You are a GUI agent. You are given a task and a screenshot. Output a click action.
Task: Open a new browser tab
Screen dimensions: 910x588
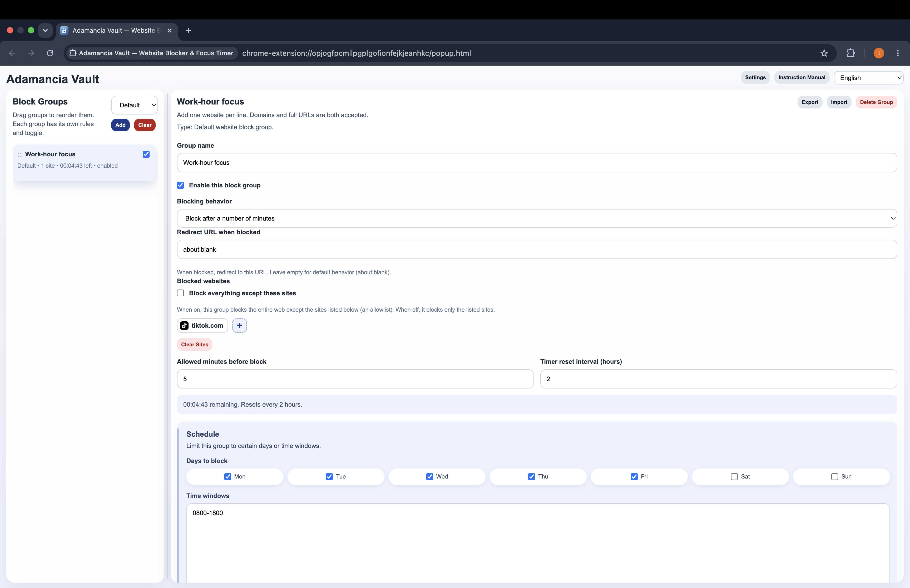188,31
